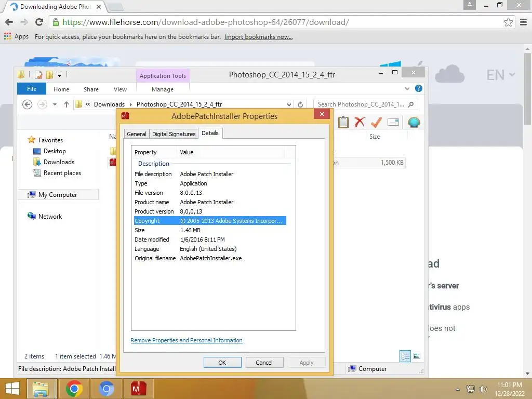Reload the Chrome page
The image size is (532, 399).
39,22
